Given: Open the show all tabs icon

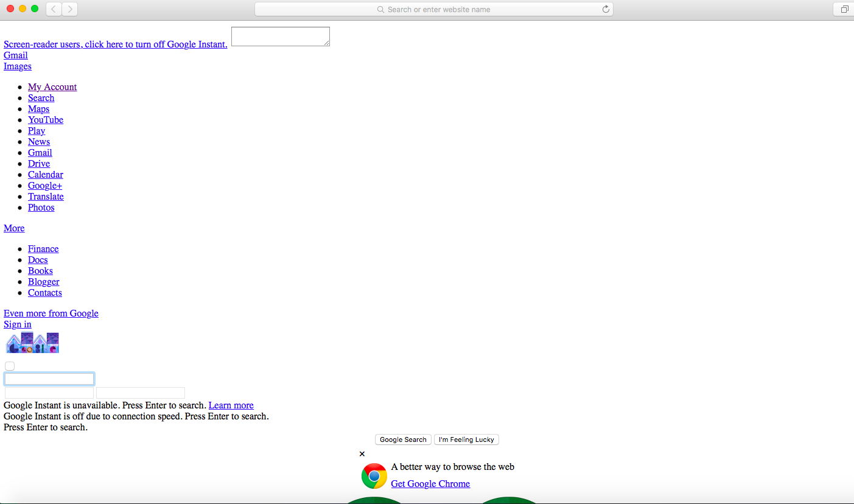Looking at the screenshot, I should (x=844, y=9).
